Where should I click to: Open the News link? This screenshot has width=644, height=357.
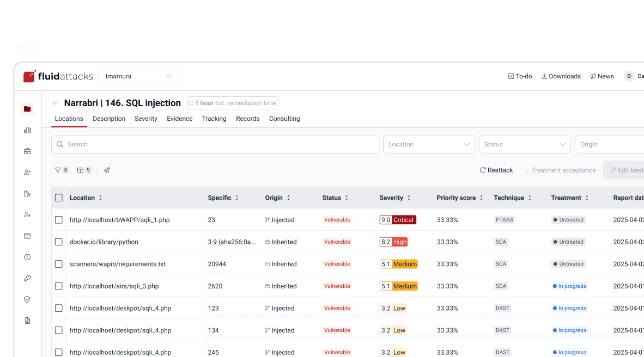pyautogui.click(x=602, y=76)
